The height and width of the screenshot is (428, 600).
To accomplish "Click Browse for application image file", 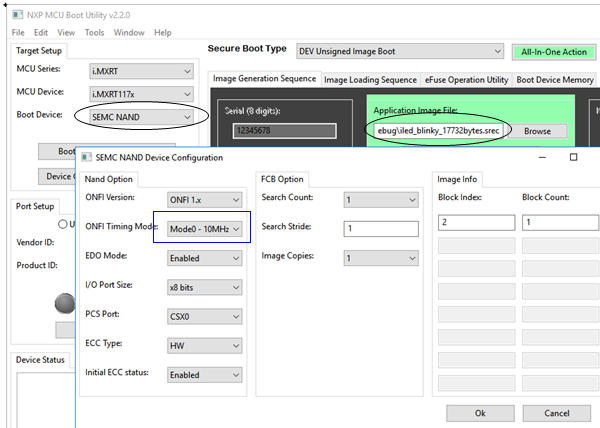I will [537, 131].
